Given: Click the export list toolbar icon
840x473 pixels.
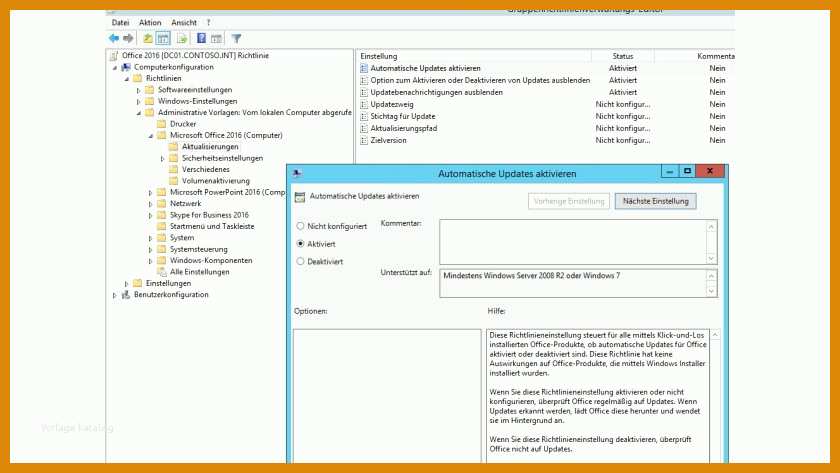Looking at the screenshot, I should [x=182, y=39].
